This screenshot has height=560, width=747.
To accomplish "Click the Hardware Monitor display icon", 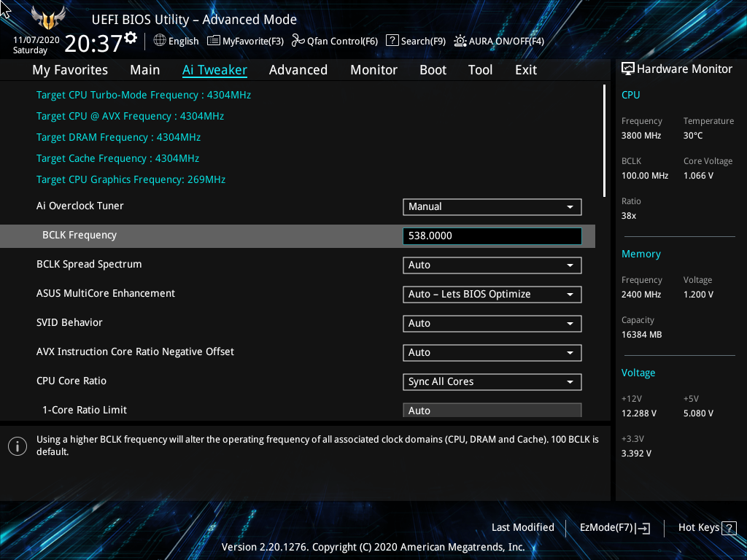I will [x=628, y=69].
